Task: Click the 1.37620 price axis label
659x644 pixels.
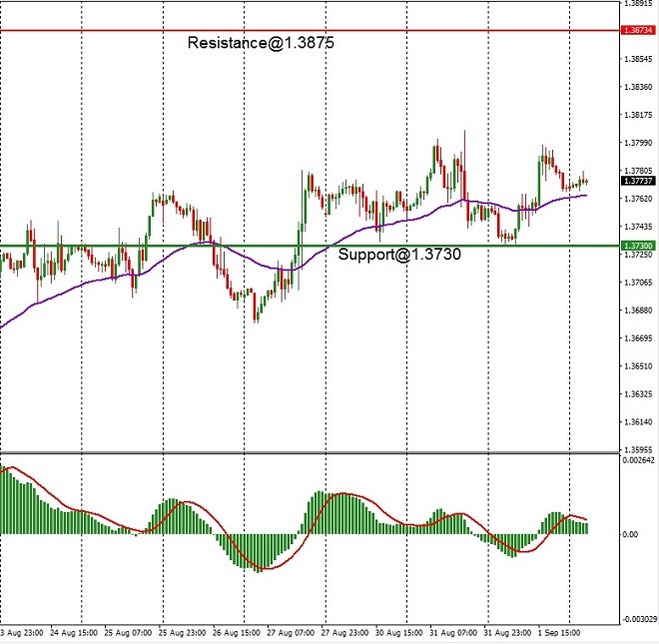Action: (x=638, y=199)
